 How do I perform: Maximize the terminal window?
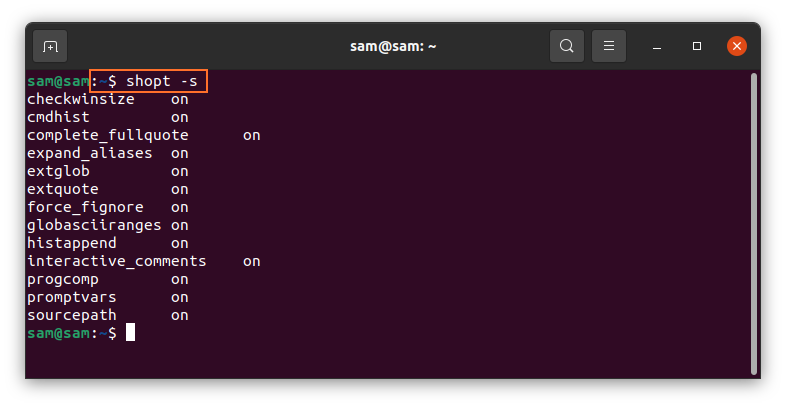[x=697, y=46]
